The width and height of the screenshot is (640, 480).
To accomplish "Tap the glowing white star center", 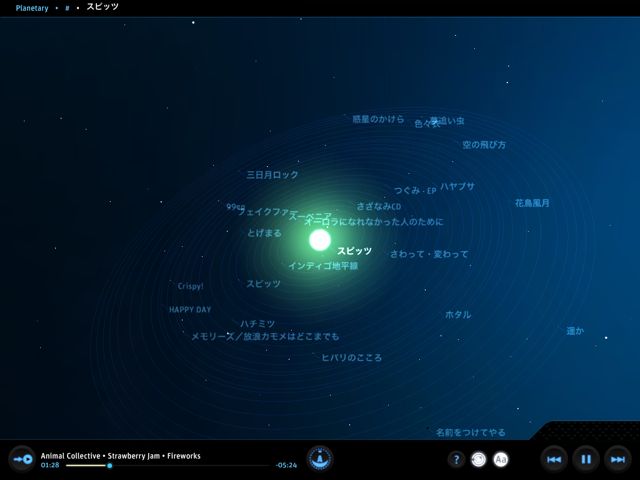I will [x=320, y=240].
